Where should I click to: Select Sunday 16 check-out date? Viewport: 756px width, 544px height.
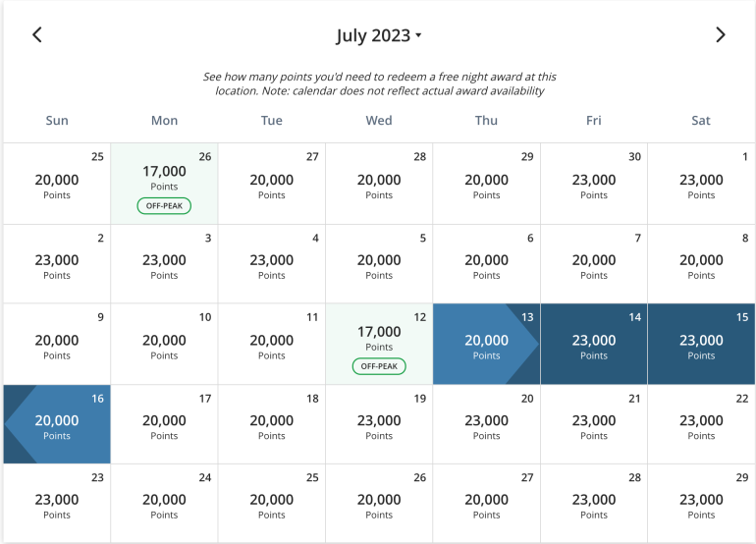(x=57, y=424)
